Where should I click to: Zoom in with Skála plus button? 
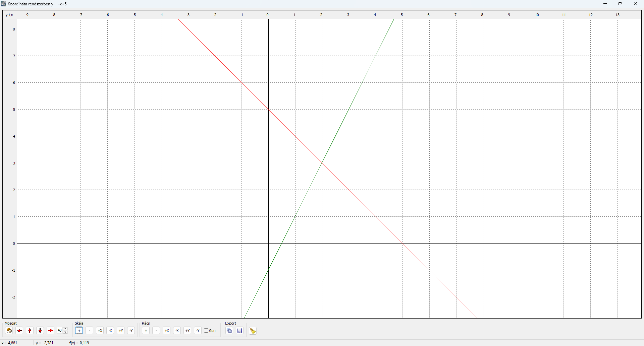coord(79,331)
